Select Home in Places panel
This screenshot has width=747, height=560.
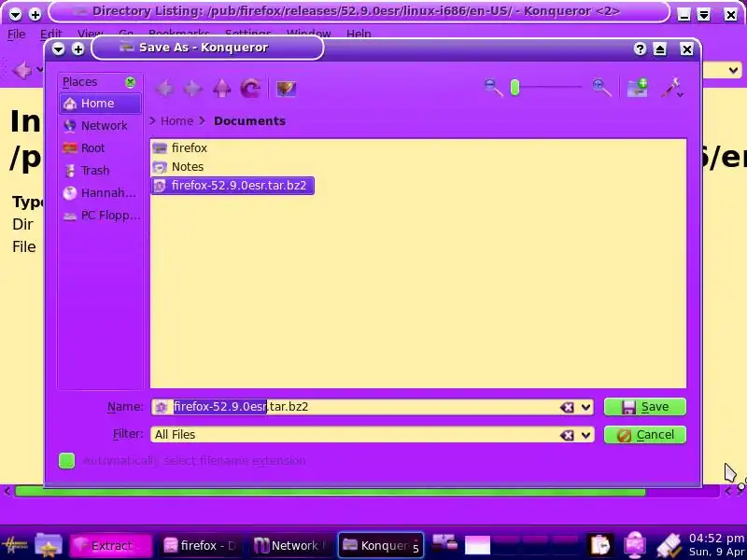100,104
